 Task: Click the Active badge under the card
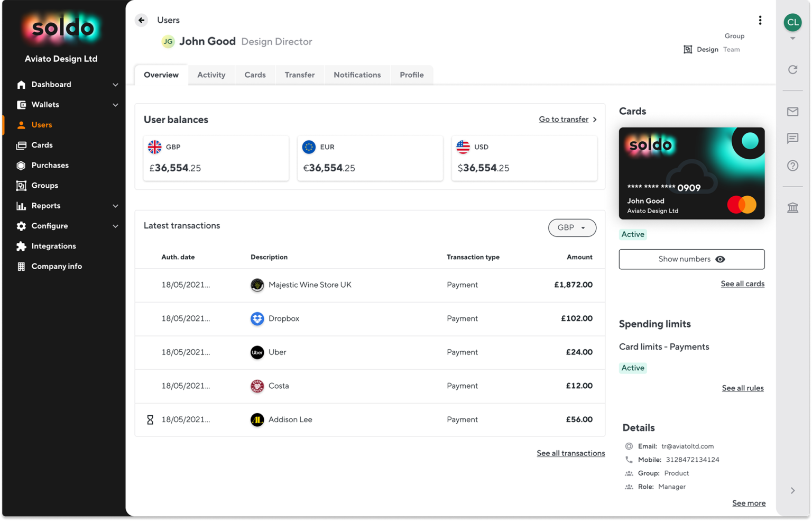pyautogui.click(x=633, y=234)
